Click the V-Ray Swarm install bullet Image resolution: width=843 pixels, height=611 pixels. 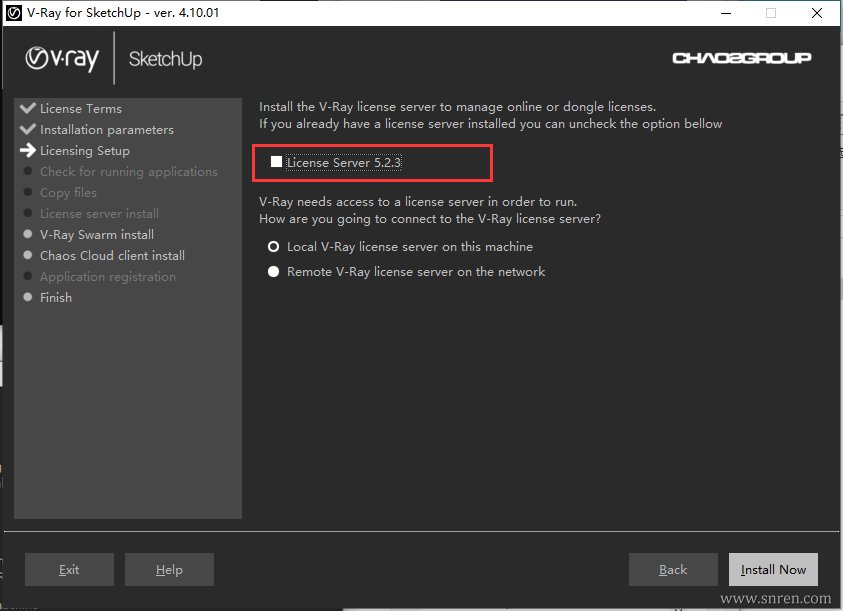[28, 234]
